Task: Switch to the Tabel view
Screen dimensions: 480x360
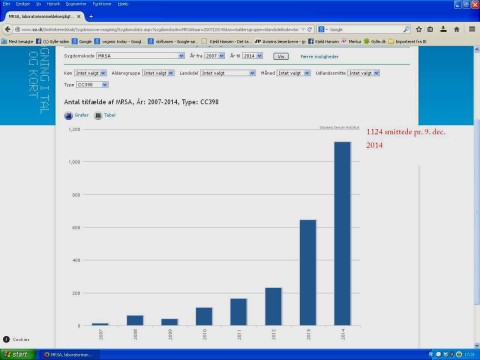Action: coord(105,115)
